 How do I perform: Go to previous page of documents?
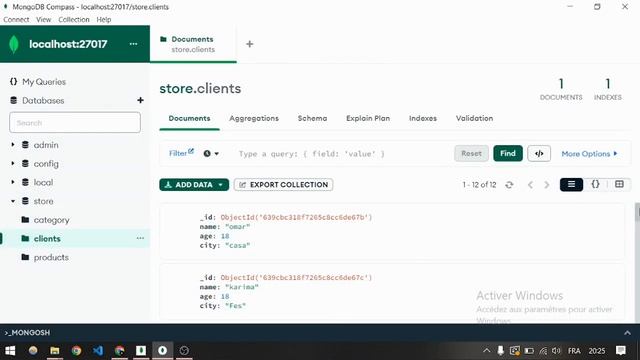530,185
